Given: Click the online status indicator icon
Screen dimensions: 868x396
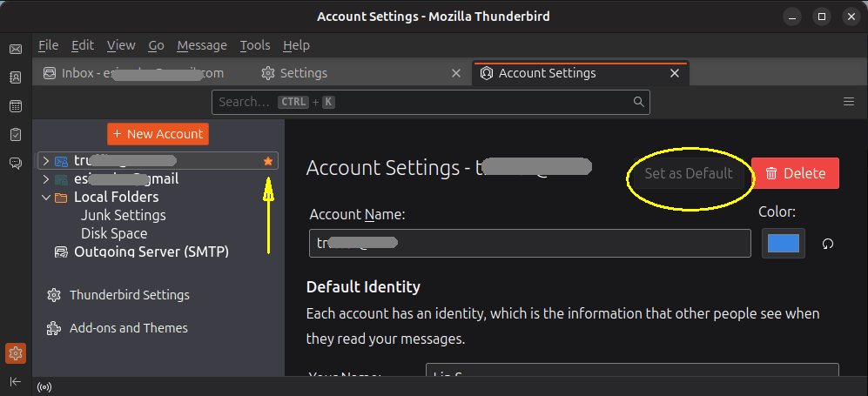Looking at the screenshot, I should [x=44, y=386].
